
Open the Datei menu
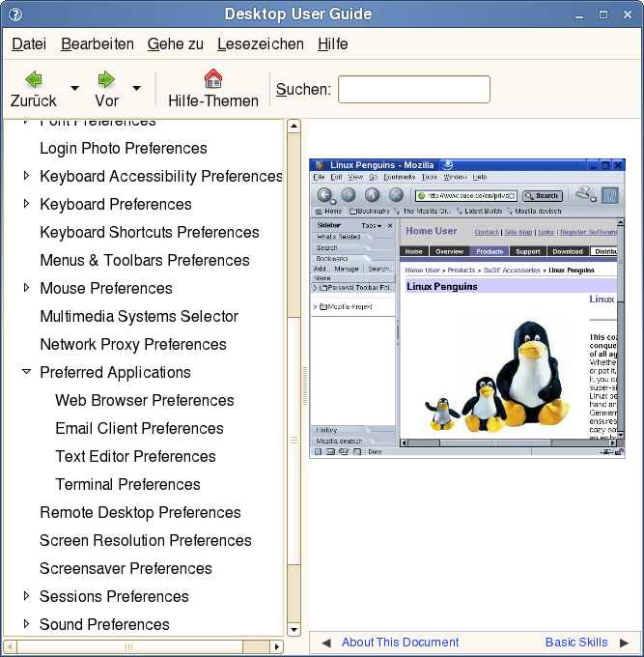29,44
